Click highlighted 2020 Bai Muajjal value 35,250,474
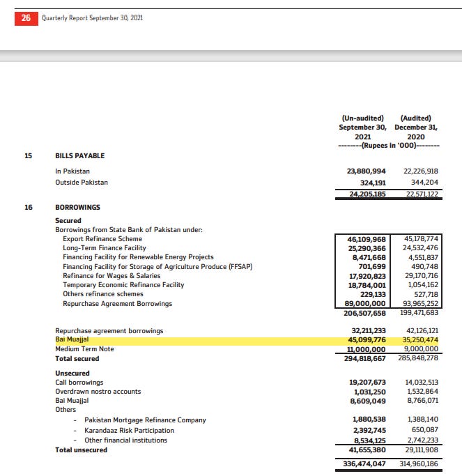462x476 pixels. pos(420,340)
